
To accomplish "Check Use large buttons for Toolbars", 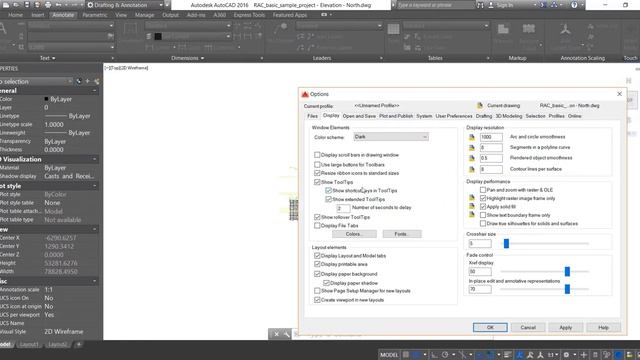I will click(x=317, y=164).
